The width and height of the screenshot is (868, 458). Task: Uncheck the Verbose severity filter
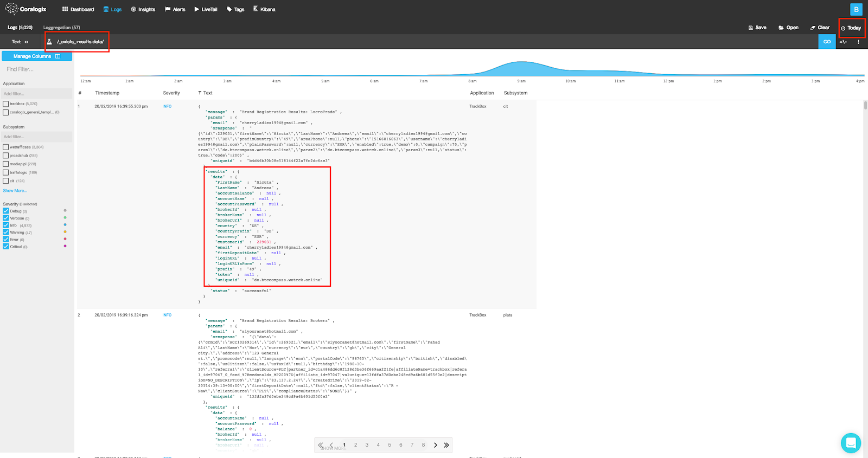point(6,218)
